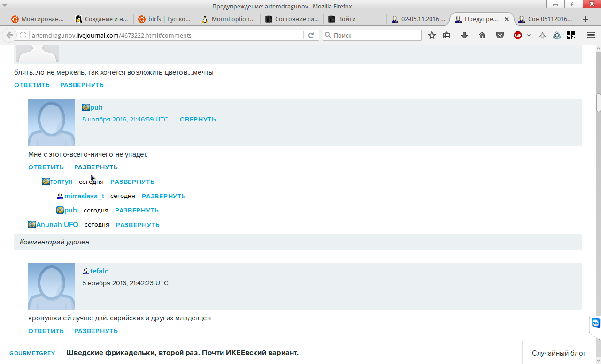Click the user icon beside mirraslava_t
This screenshot has width=601, height=364.
click(x=60, y=196)
